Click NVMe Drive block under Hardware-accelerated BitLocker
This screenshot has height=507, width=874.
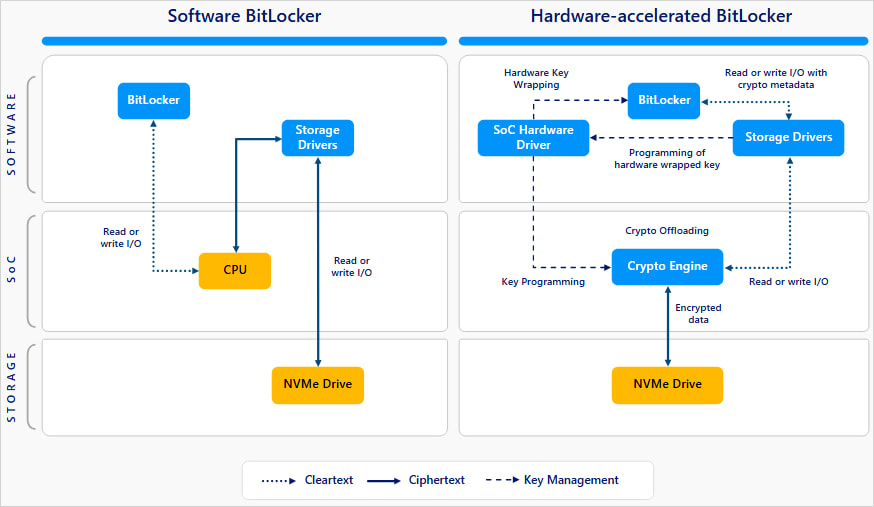[x=667, y=385]
